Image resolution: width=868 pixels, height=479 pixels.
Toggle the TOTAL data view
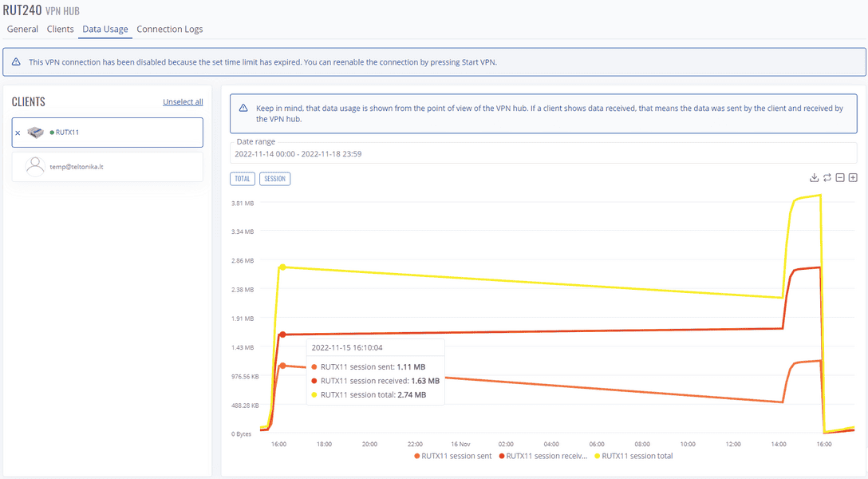[243, 179]
